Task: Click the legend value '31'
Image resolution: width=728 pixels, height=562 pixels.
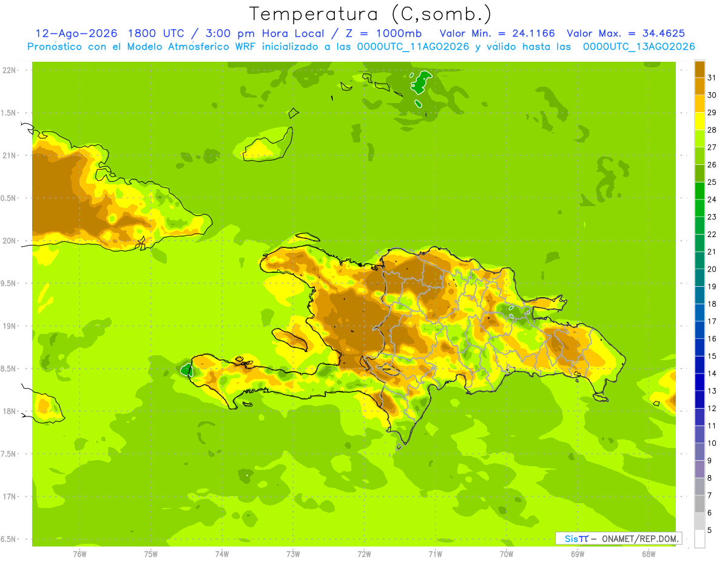Action: tap(712, 78)
